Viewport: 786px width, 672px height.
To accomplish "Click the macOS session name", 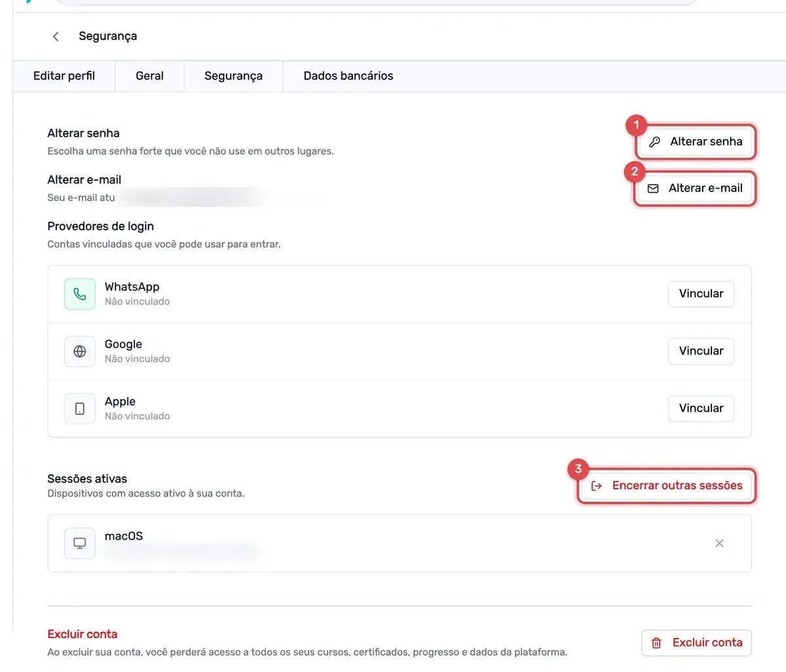I will 124,536.
